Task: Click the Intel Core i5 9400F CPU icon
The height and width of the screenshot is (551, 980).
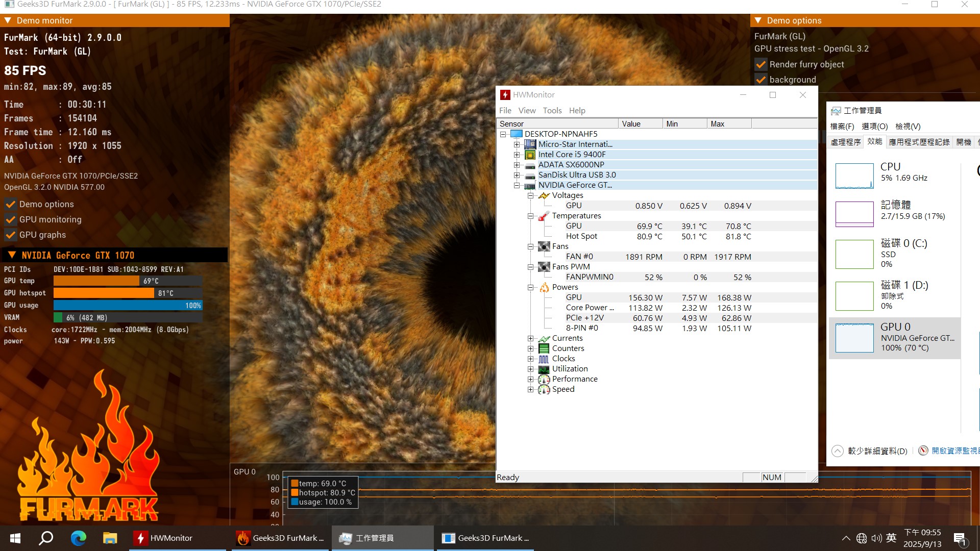Action: coord(530,155)
